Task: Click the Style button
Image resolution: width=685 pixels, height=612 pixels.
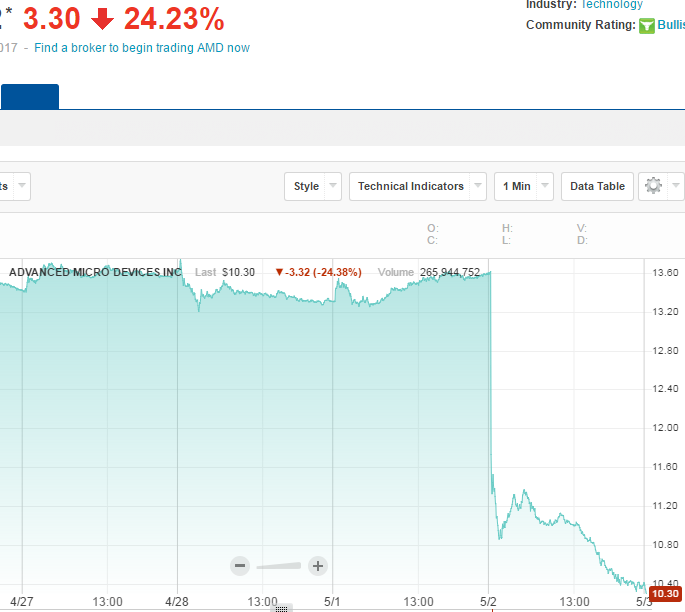Action: (x=306, y=186)
